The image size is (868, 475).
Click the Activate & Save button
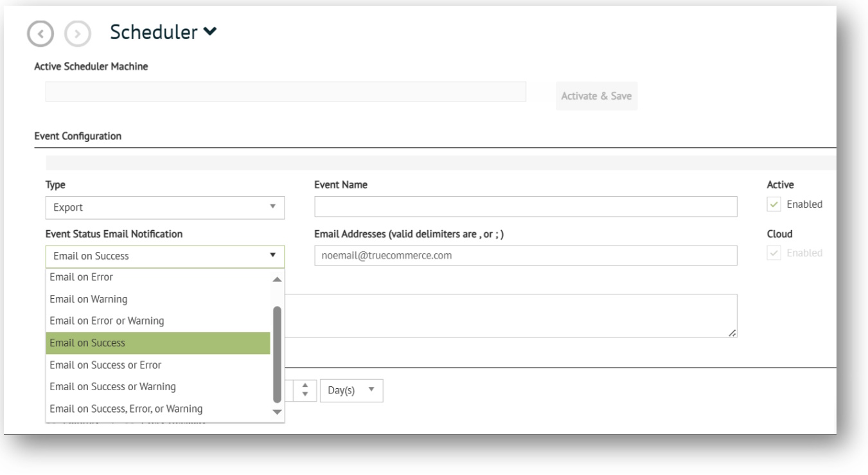click(x=596, y=96)
